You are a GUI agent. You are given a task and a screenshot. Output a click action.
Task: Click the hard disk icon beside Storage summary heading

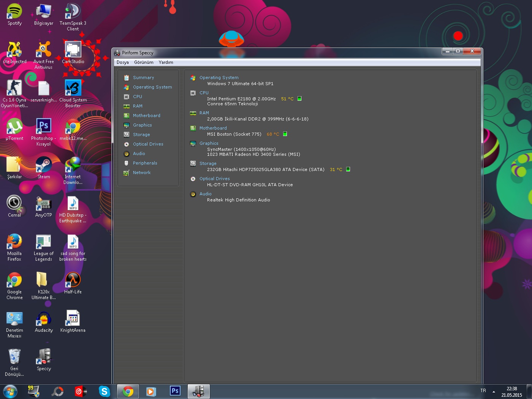coord(193,163)
